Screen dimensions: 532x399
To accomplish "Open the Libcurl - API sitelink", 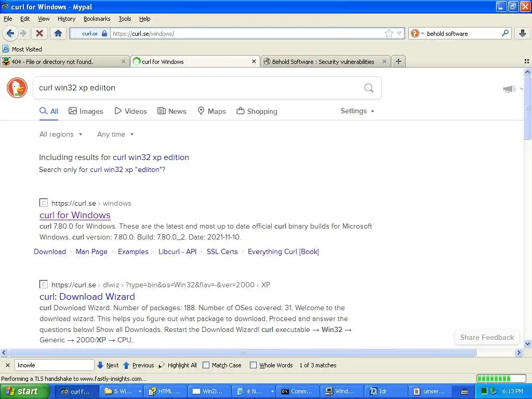I will [178, 252].
